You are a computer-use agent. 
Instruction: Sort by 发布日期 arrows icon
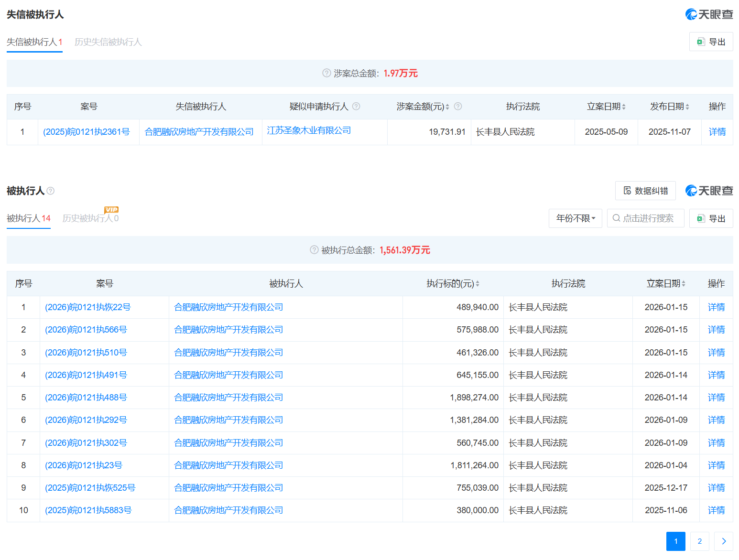(687, 107)
